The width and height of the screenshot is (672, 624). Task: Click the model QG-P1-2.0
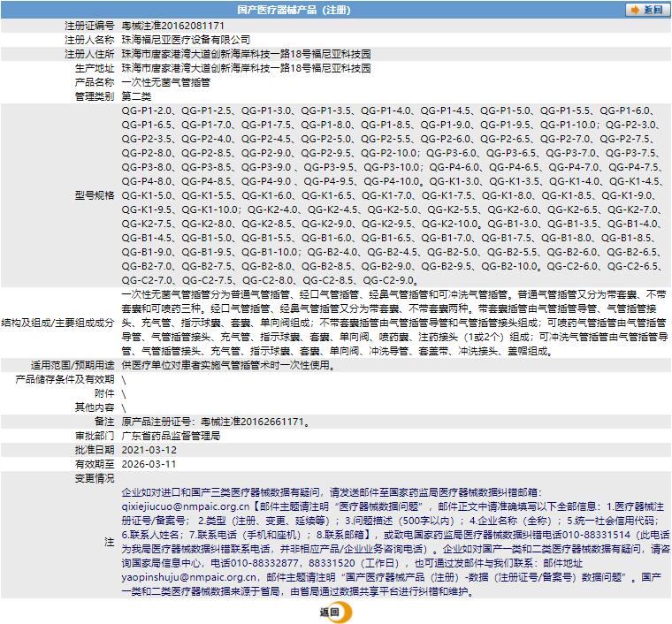(x=147, y=110)
